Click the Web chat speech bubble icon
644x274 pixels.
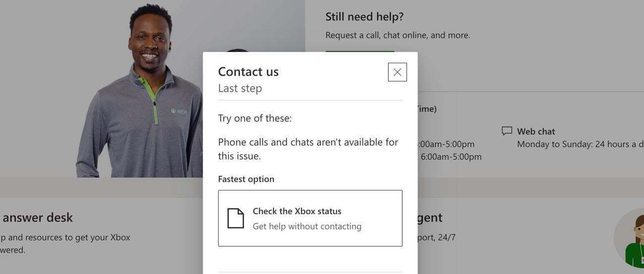tap(507, 131)
